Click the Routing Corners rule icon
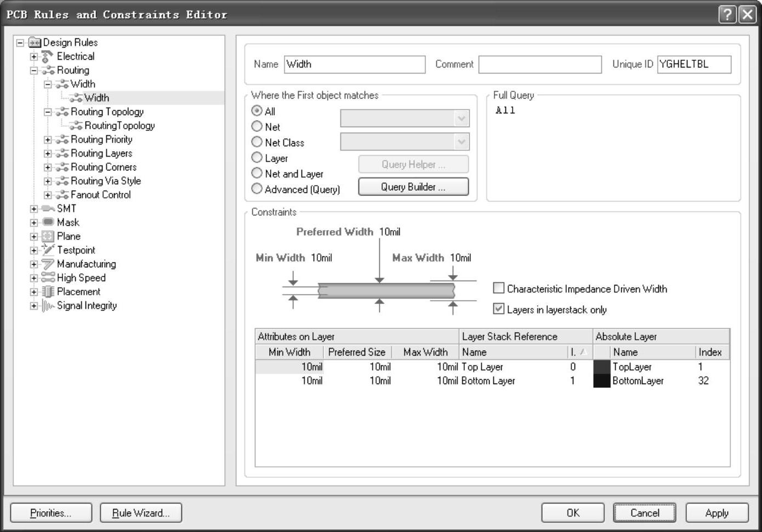This screenshot has height=532, width=762. [x=62, y=167]
